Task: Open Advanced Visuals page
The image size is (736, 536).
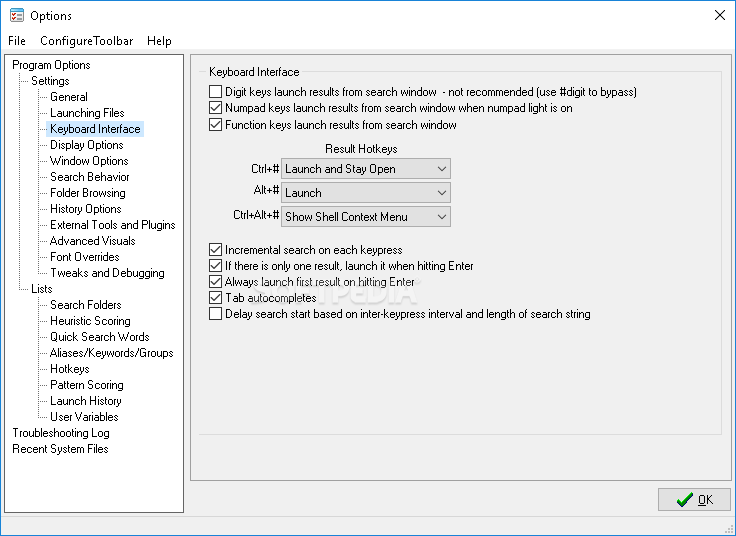Action: [x=92, y=240]
